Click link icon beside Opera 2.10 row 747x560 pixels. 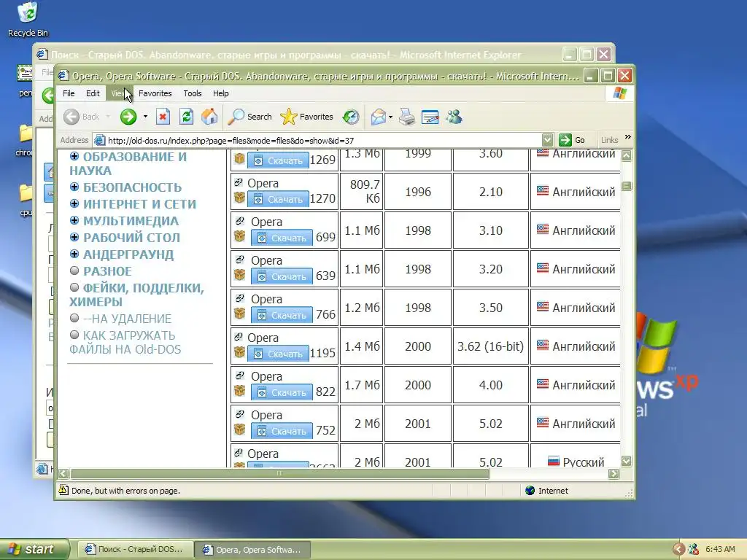[239, 182]
